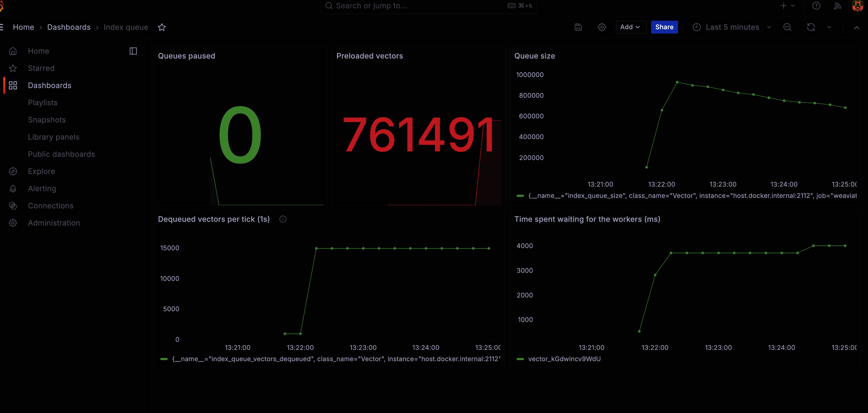Show info for Dequeued vectors panel
Screen dimensions: 868x413
283,219
